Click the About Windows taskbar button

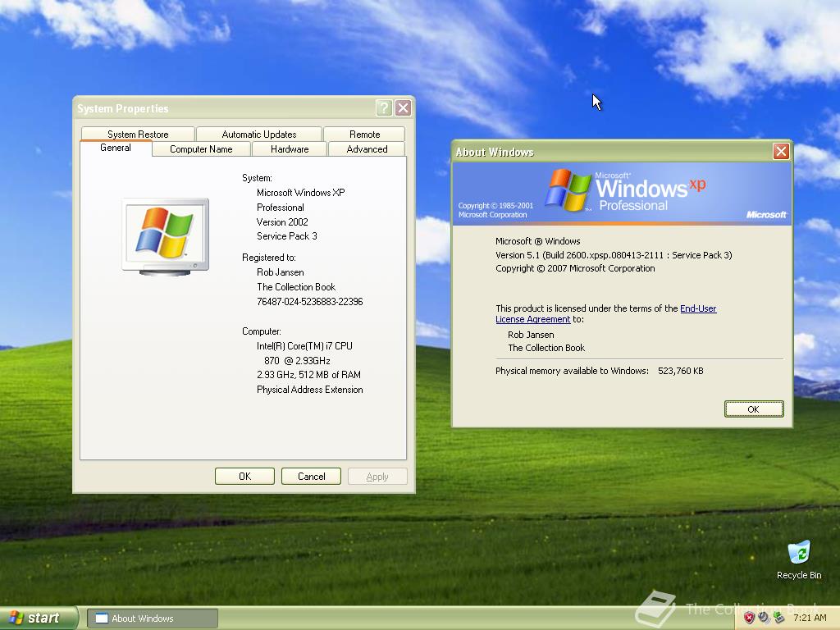pyautogui.click(x=152, y=619)
